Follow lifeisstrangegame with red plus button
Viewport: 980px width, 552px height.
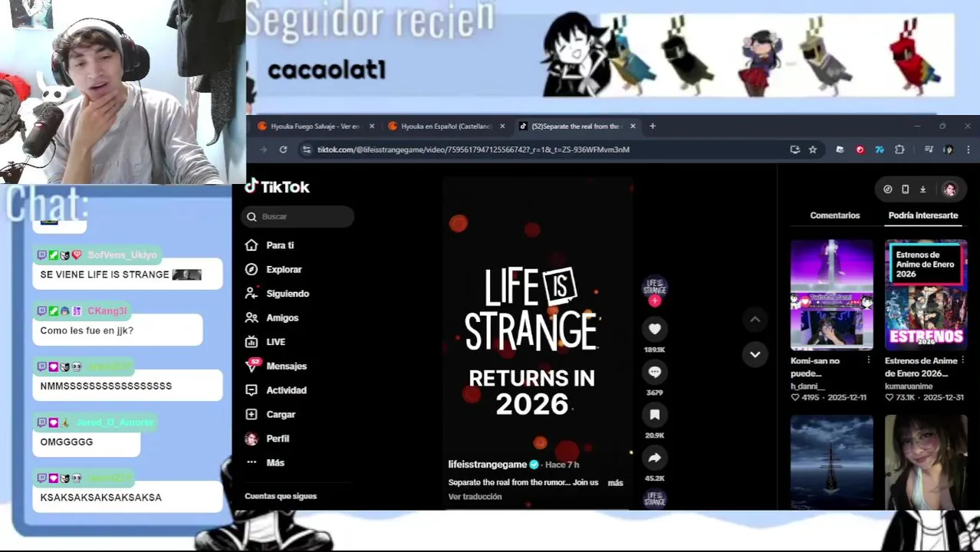click(x=655, y=301)
